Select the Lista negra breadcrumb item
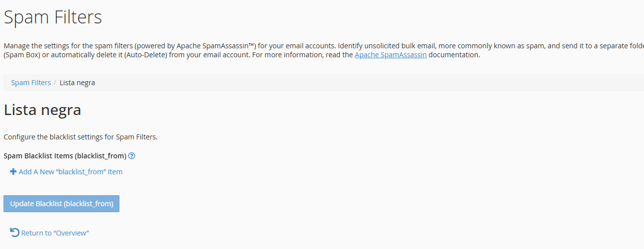This screenshot has width=644, height=249. pos(77,83)
